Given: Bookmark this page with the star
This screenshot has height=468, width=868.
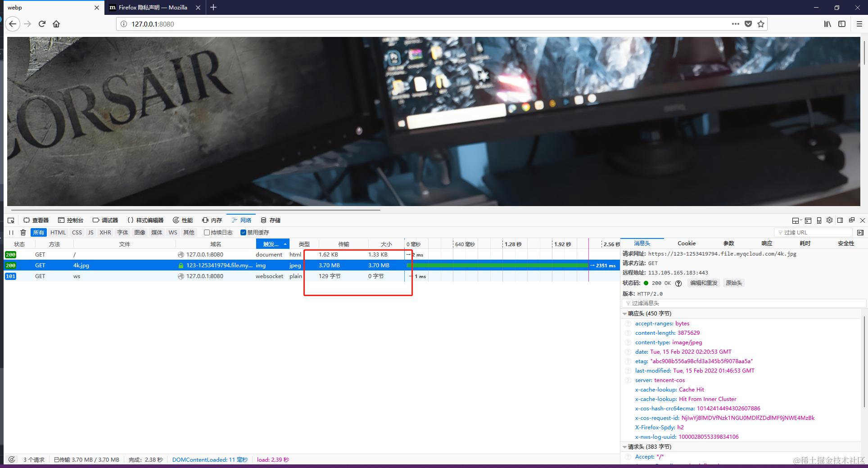Looking at the screenshot, I should click(x=761, y=24).
